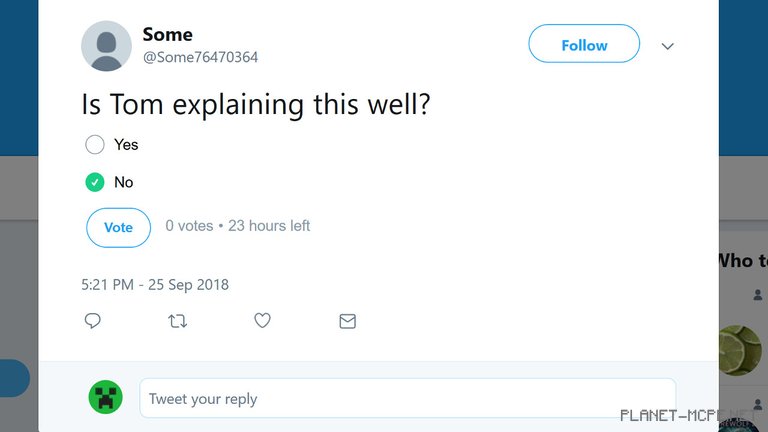Expand the tweet options chevron

(x=668, y=46)
